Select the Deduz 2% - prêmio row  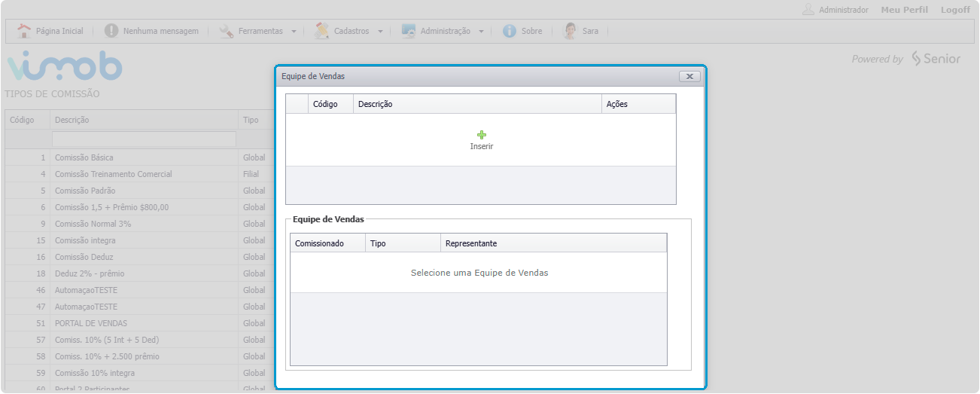[x=140, y=273]
